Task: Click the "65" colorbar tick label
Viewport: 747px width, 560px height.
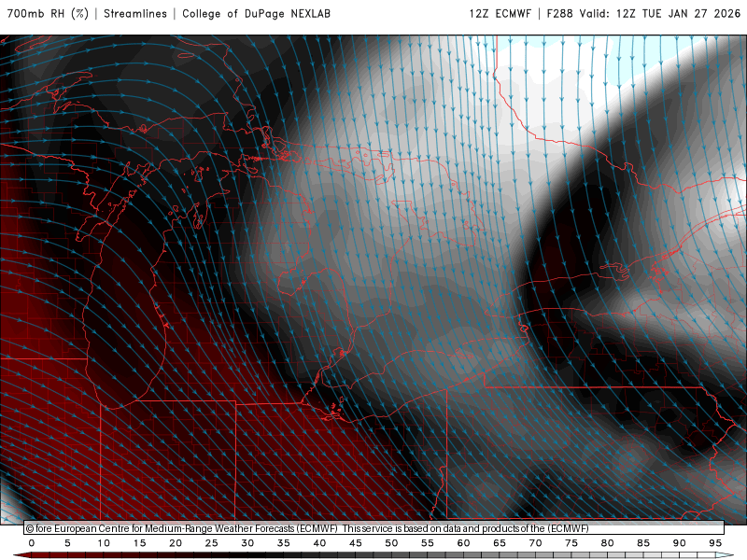Action: tap(500, 543)
